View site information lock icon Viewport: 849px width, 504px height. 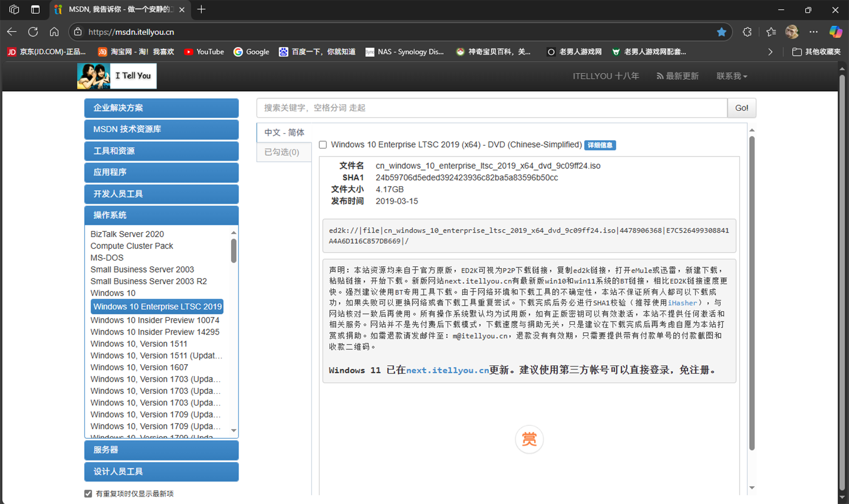[78, 32]
